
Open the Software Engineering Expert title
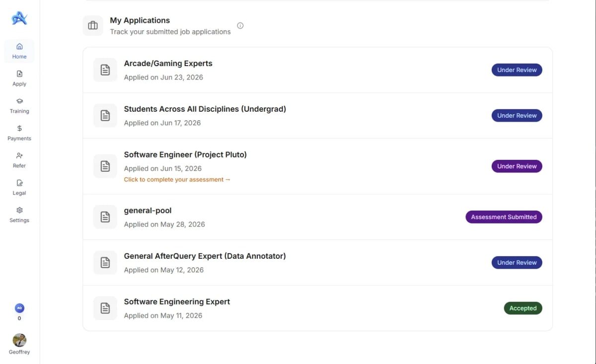point(177,302)
